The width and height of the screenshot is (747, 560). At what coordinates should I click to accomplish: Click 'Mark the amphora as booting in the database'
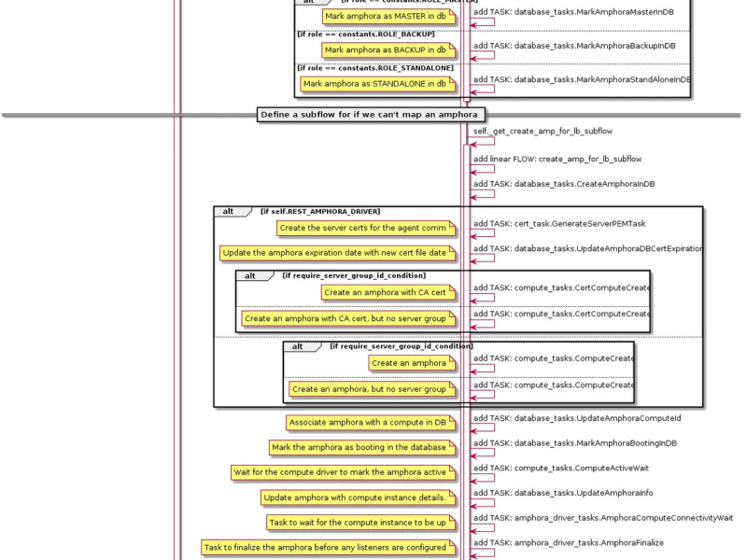click(x=362, y=447)
